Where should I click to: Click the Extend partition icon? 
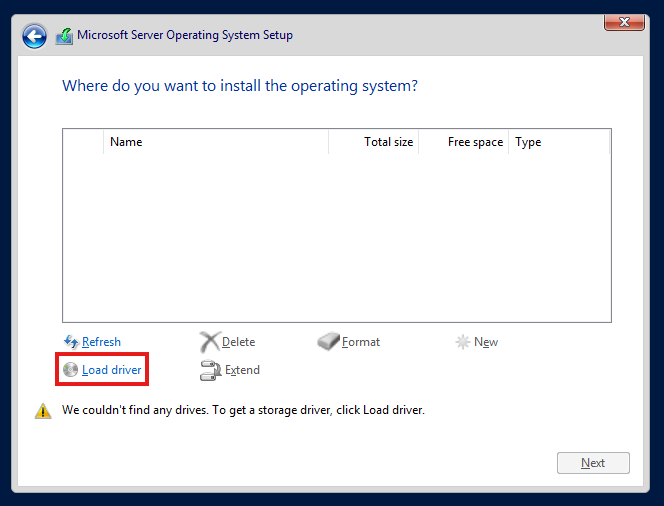tap(210, 370)
